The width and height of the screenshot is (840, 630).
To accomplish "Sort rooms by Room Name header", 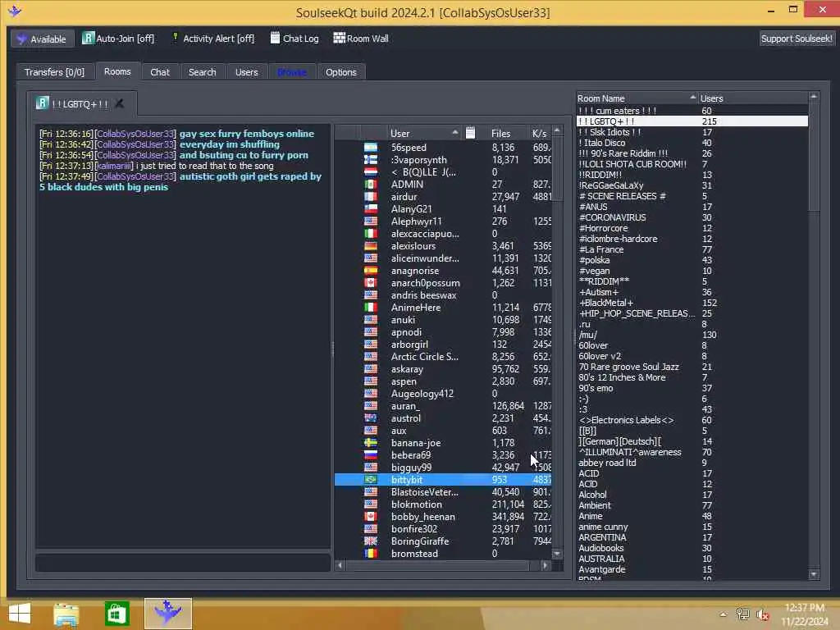I will 637,98.
